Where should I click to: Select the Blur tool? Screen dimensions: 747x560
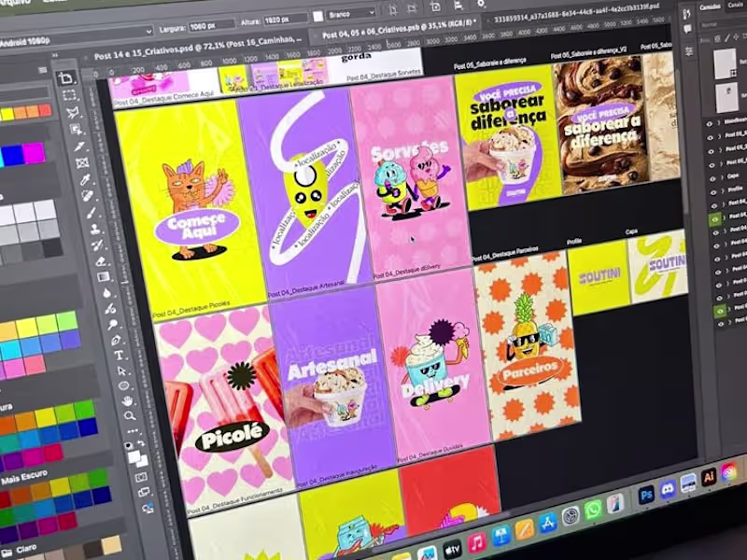coord(106,293)
